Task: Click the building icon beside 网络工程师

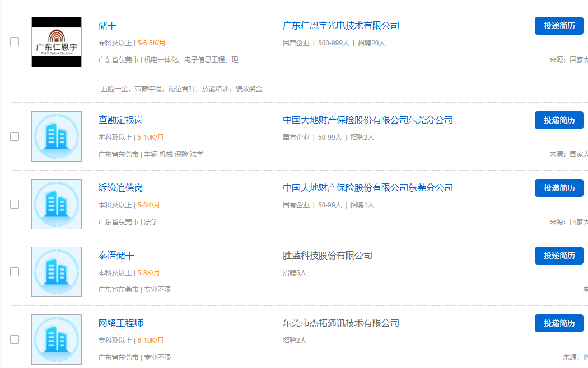Action: 57,339
